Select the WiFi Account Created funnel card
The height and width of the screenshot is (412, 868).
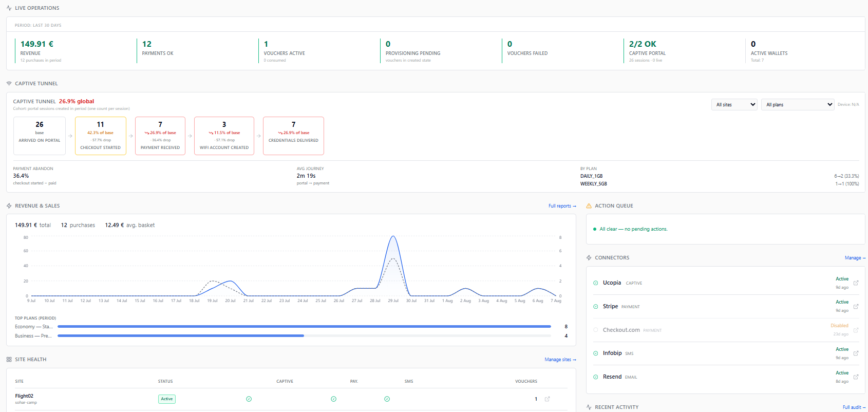(224, 136)
